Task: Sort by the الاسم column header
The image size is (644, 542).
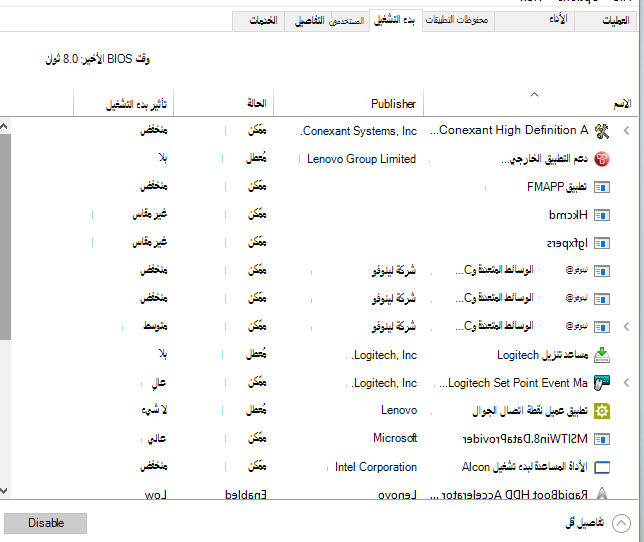Action: tap(622, 104)
